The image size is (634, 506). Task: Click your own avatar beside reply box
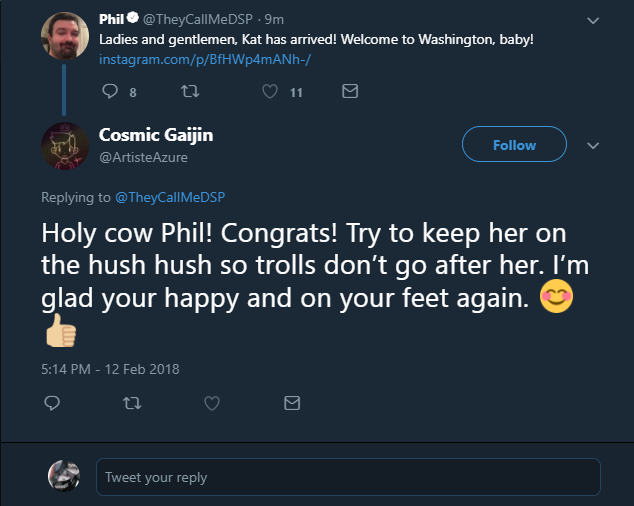(64, 476)
